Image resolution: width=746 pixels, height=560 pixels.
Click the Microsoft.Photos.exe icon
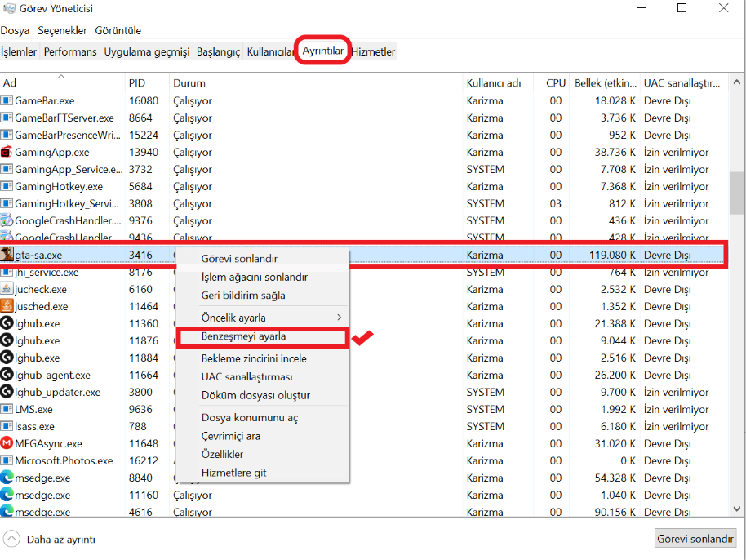coord(7,460)
